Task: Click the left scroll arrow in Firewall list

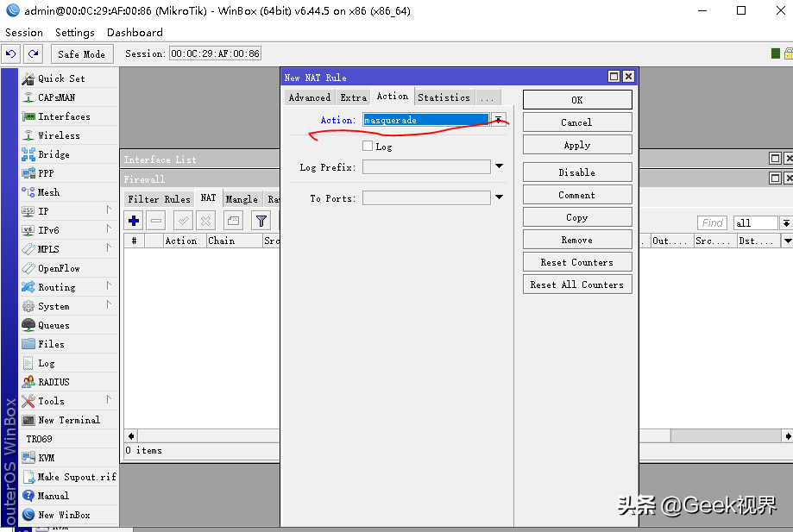Action: click(131, 436)
